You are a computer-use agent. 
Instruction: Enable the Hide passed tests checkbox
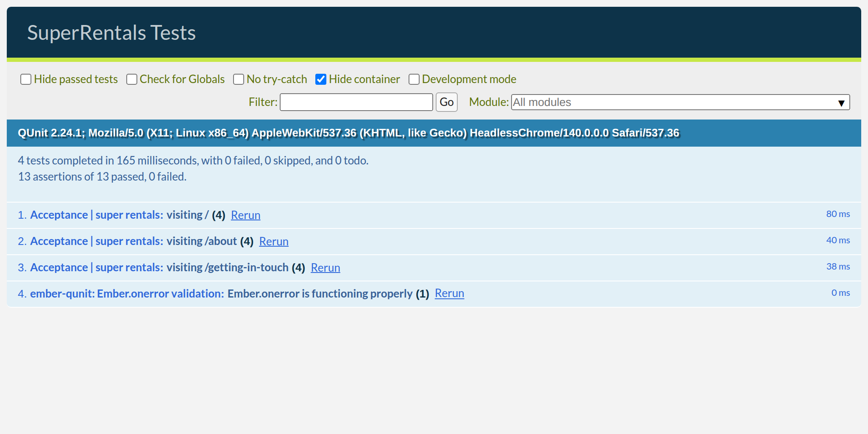click(25, 79)
